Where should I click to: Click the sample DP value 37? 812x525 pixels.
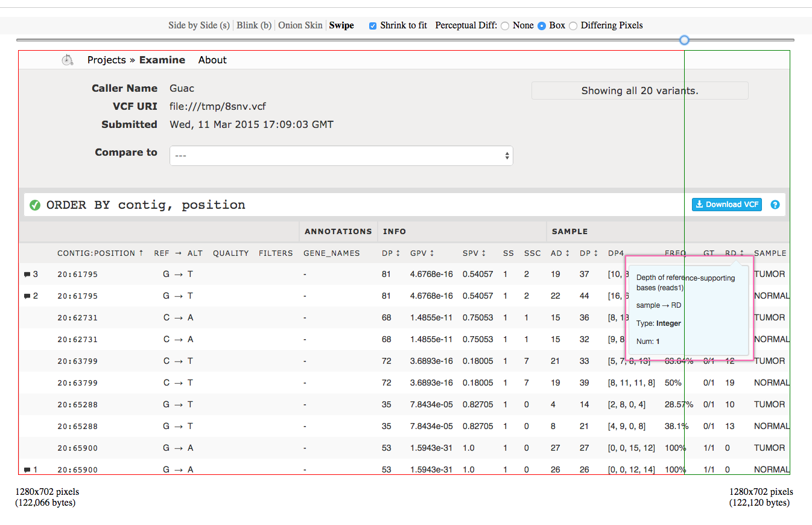584,274
